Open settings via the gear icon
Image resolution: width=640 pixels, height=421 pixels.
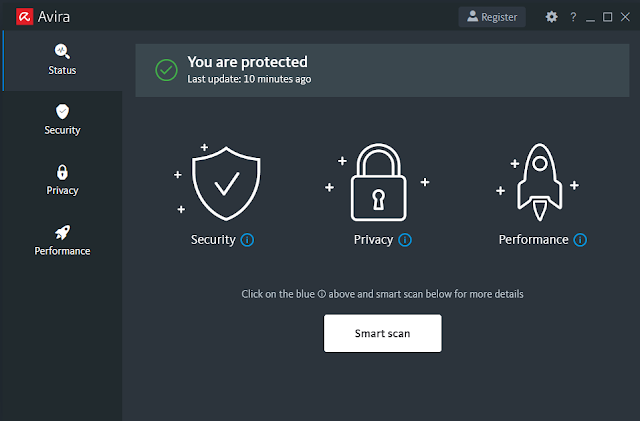[x=551, y=17]
